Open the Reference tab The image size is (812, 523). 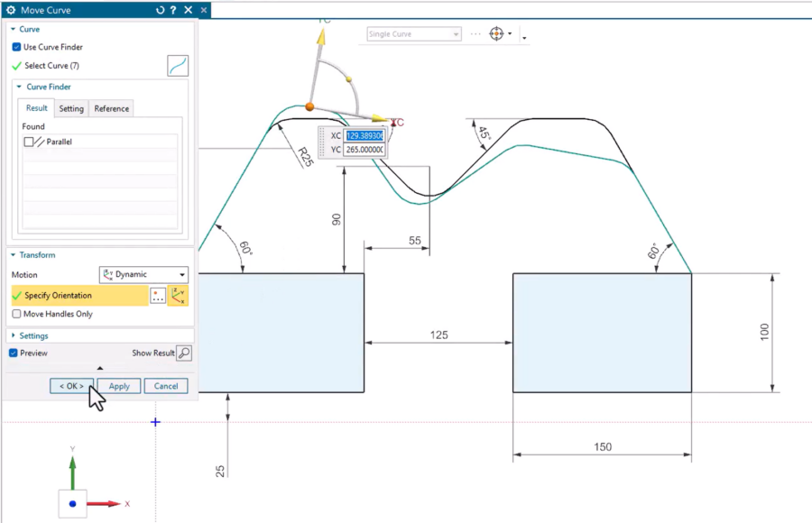pyautogui.click(x=111, y=108)
